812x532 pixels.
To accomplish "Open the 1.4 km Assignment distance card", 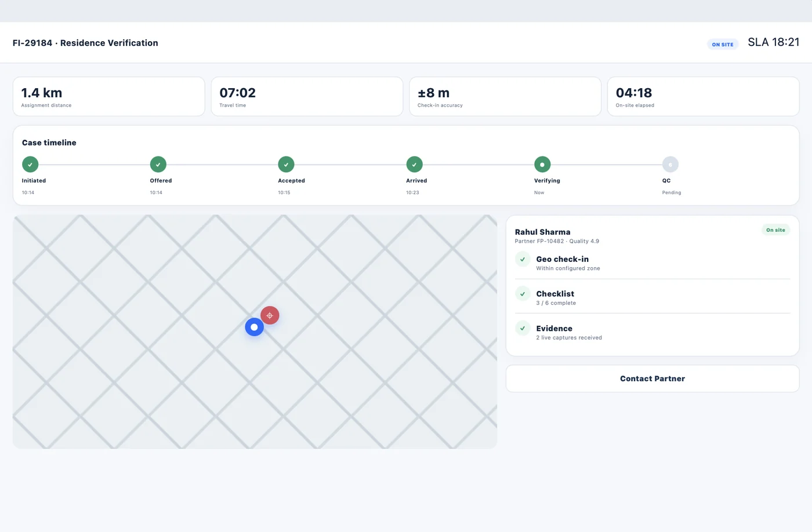I will click(109, 97).
